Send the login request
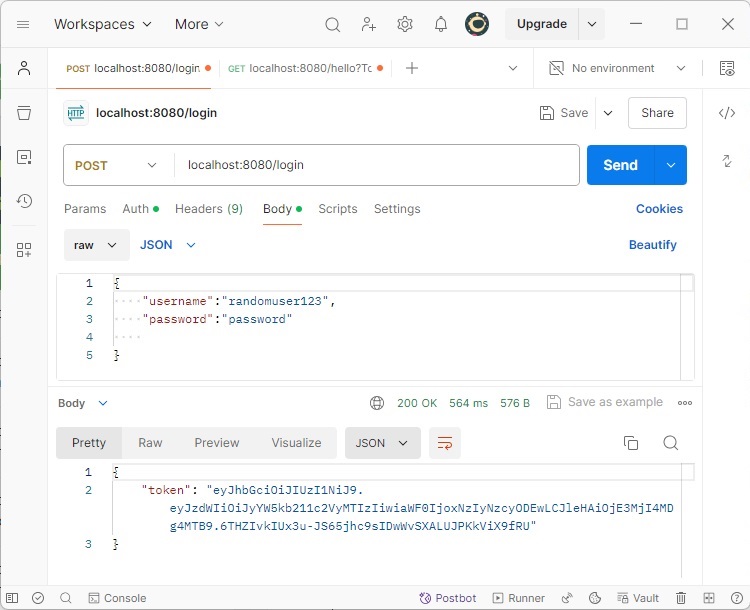This screenshot has width=750, height=610. tap(620, 166)
